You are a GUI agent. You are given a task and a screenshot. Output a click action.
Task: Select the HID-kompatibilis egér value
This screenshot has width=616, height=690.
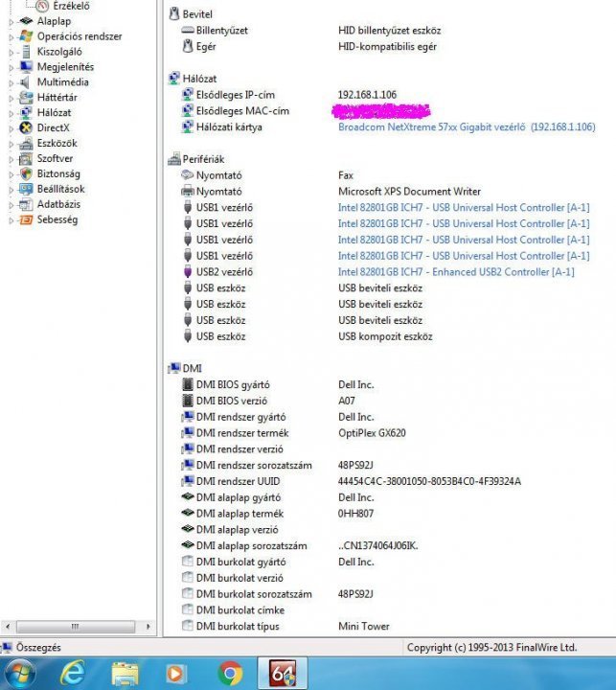387,46
